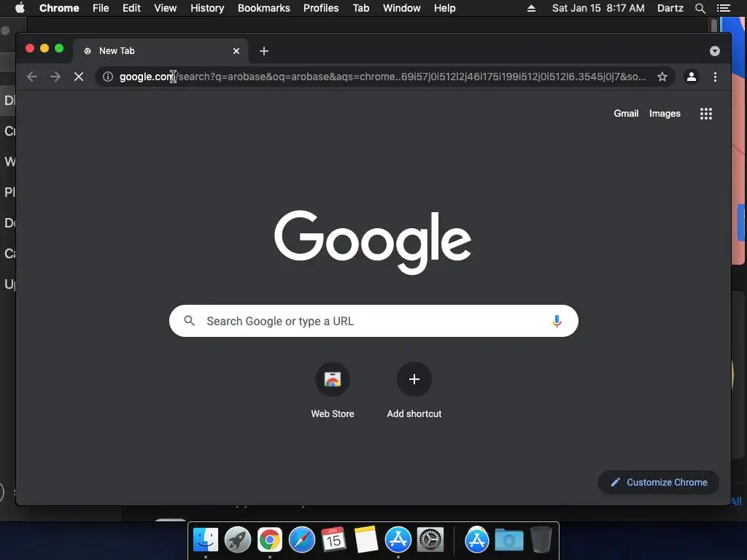This screenshot has width=747, height=560.
Task: Click into Search Google or type a URL box
Action: (373, 321)
